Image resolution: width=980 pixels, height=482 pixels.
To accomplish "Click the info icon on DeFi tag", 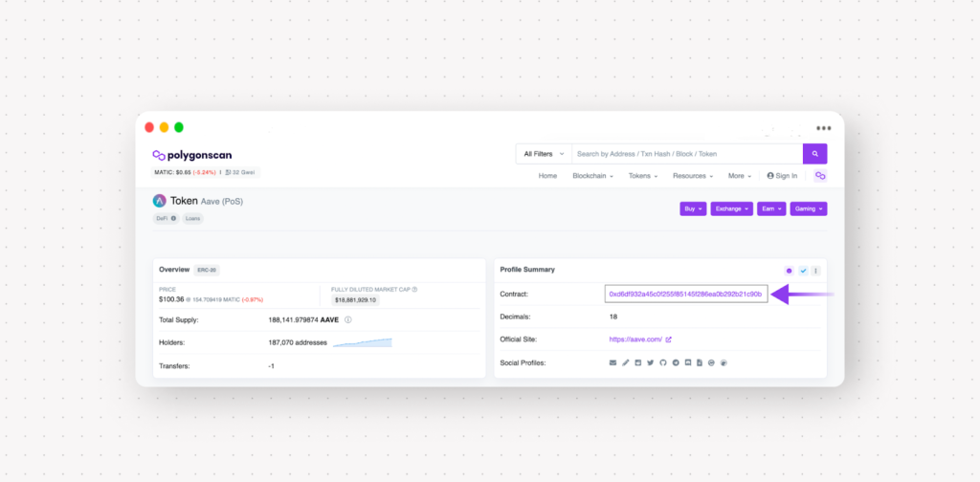I will (173, 218).
